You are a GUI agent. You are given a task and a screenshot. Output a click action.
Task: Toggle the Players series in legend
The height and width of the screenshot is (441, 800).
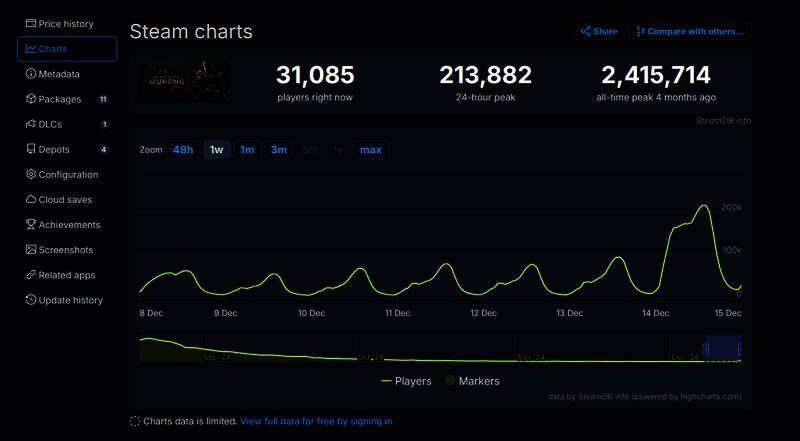tap(406, 381)
